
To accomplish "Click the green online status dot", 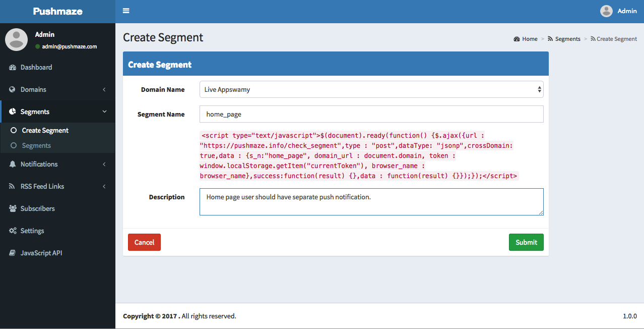I will tap(38, 46).
